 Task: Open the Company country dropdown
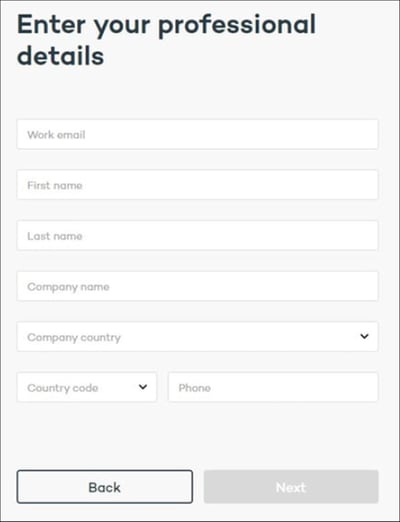[198, 337]
